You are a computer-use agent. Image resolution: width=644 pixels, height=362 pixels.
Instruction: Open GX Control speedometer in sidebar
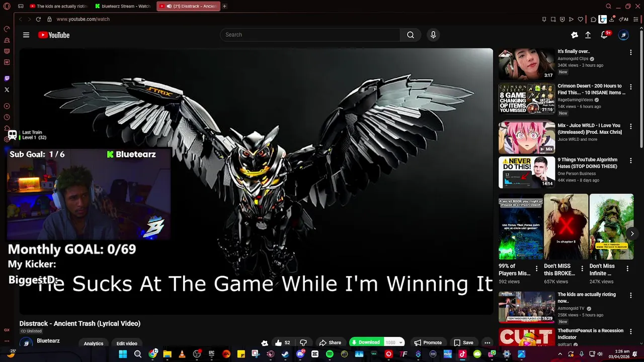click(x=7, y=29)
